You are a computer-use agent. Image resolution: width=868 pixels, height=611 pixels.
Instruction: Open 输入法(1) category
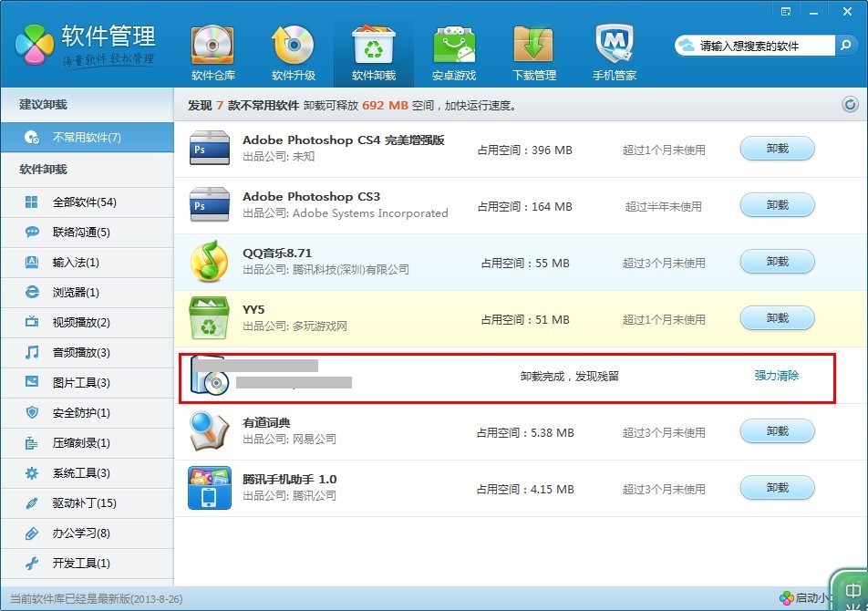(x=87, y=263)
